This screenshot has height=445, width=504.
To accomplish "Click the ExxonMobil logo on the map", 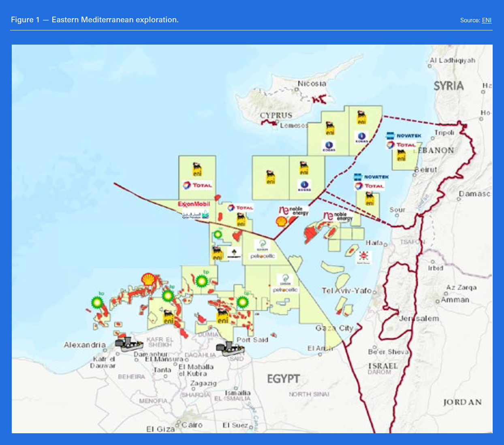I will (x=194, y=204).
